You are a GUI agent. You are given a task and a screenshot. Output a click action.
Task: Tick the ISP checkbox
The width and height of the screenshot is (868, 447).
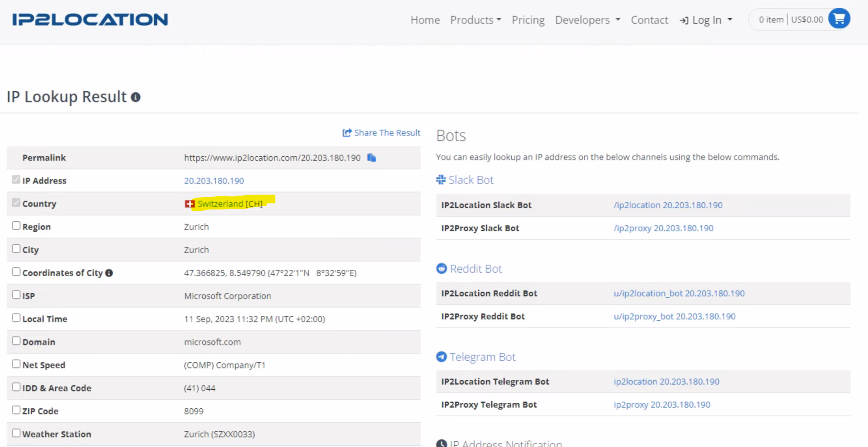pyautogui.click(x=16, y=295)
